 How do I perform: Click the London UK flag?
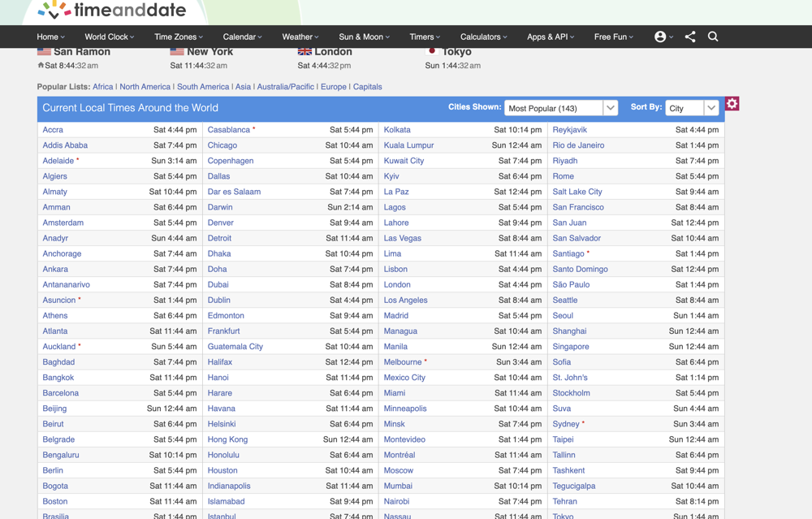click(304, 51)
